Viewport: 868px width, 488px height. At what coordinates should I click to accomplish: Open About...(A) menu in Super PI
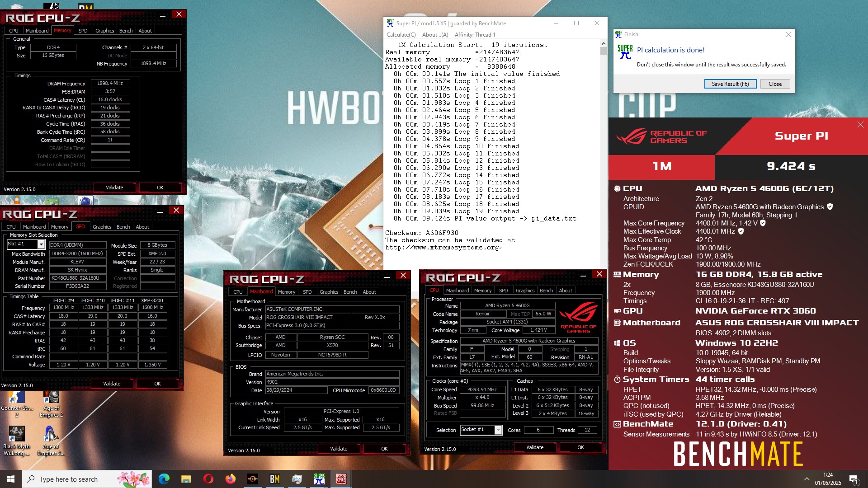(435, 35)
